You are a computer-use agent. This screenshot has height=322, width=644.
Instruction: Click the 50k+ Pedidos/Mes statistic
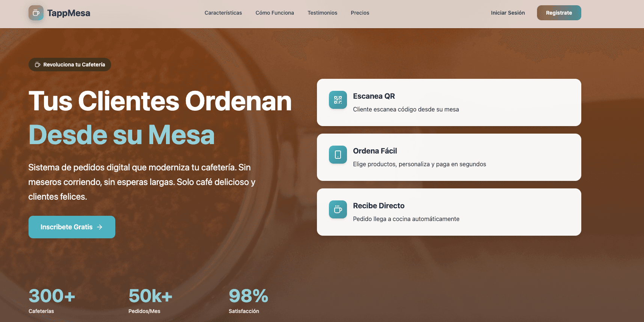click(x=150, y=300)
